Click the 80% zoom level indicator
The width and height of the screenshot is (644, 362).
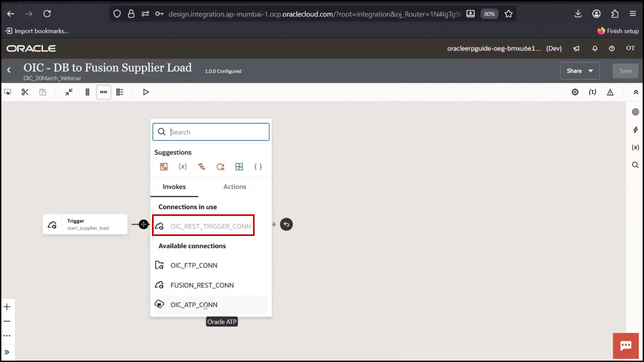point(489,14)
